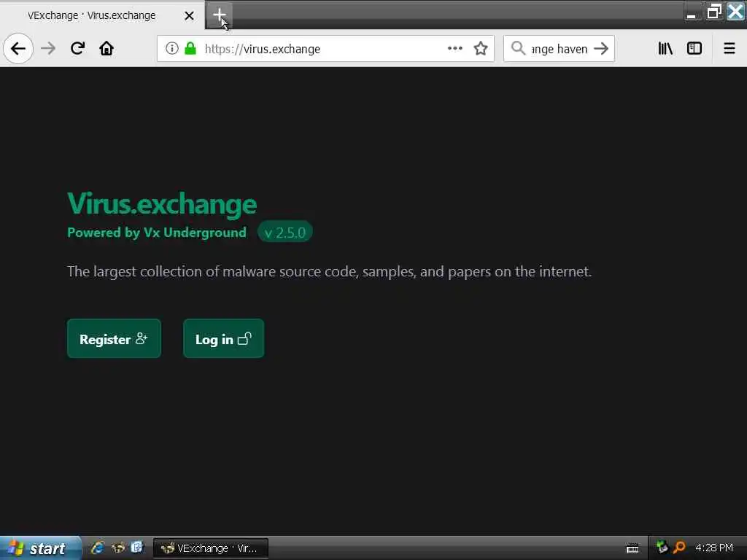The height and width of the screenshot is (560, 747).
Task: Click the v 2.5.0 version badge
Action: 285,233
